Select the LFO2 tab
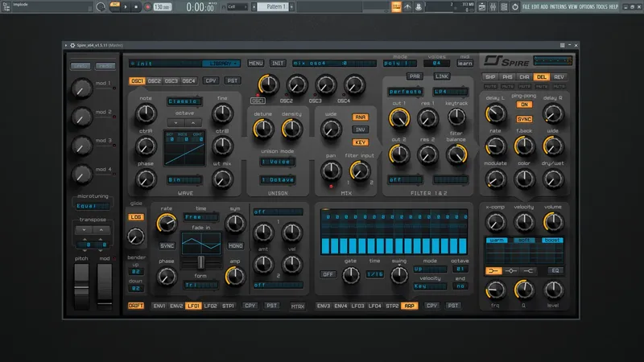644x362 pixels. click(211, 306)
